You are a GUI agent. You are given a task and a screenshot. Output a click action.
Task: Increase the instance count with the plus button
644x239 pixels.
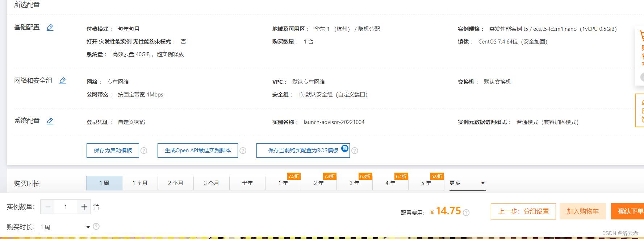(84, 207)
